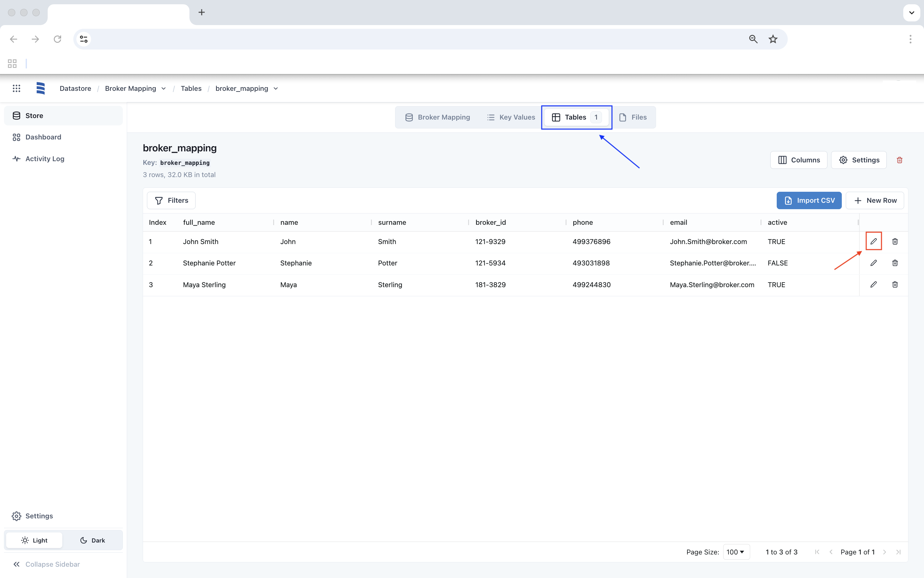Click the Datastore logo icon
Viewport: 924px width, 578px height.
coord(40,88)
